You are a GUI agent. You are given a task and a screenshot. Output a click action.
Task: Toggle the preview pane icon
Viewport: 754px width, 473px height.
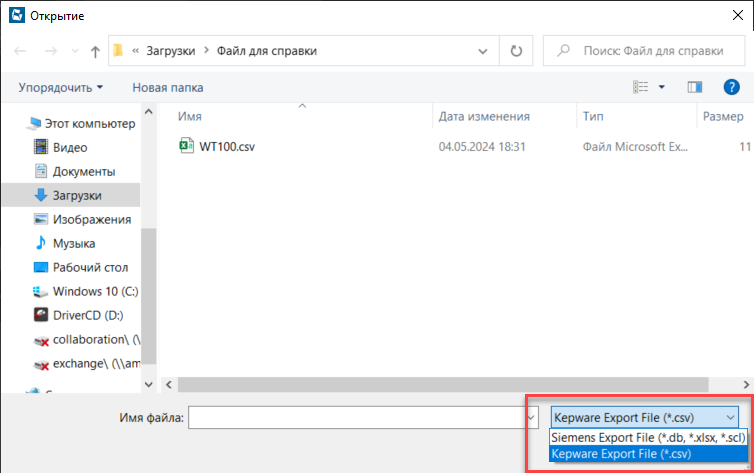(695, 87)
